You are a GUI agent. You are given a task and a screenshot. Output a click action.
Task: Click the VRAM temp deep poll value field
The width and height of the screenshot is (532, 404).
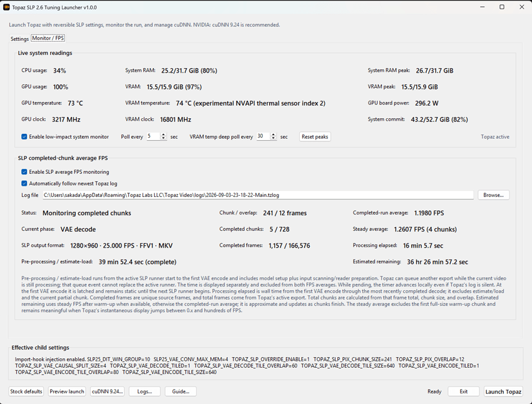coord(263,136)
